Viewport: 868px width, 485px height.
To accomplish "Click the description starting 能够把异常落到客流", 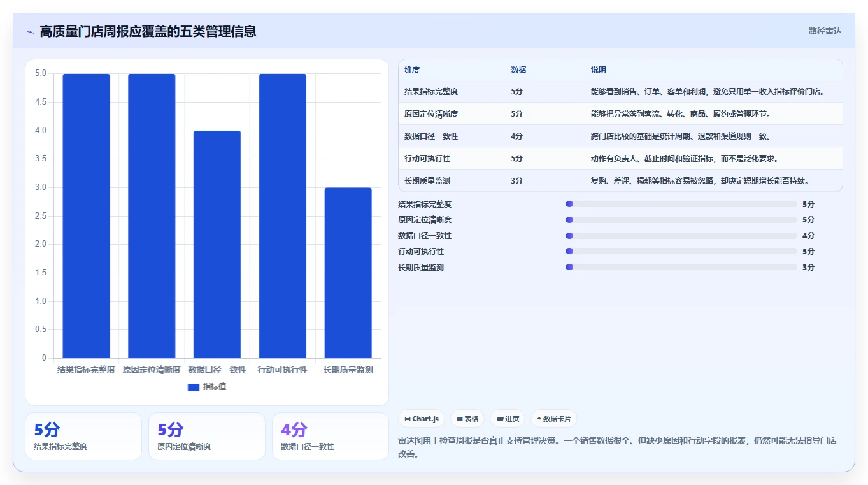I will 681,114.
